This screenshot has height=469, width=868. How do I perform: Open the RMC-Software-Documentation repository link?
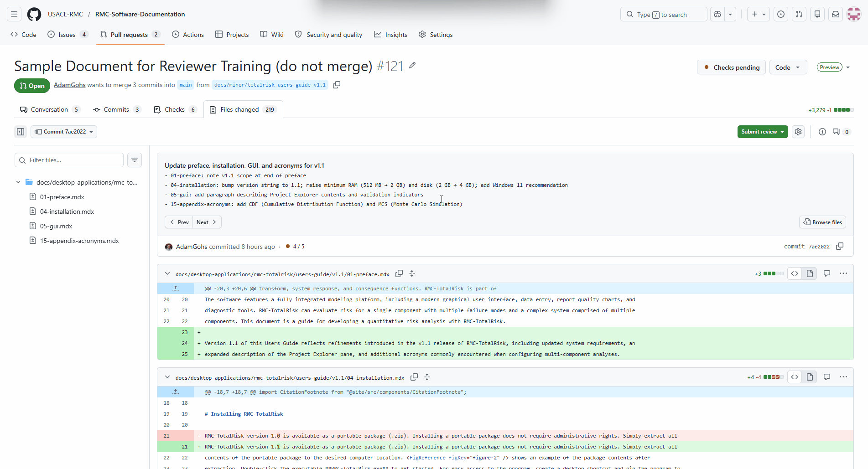[x=140, y=14]
